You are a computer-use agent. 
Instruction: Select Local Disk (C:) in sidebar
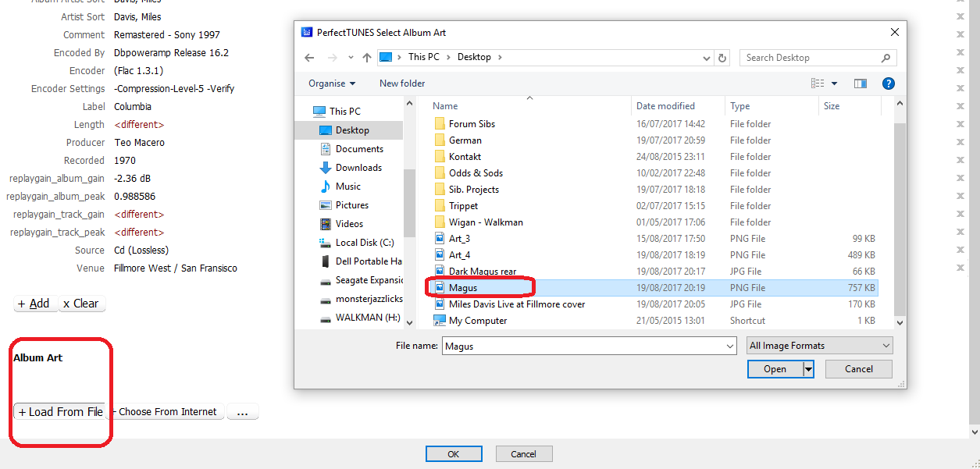coord(364,243)
